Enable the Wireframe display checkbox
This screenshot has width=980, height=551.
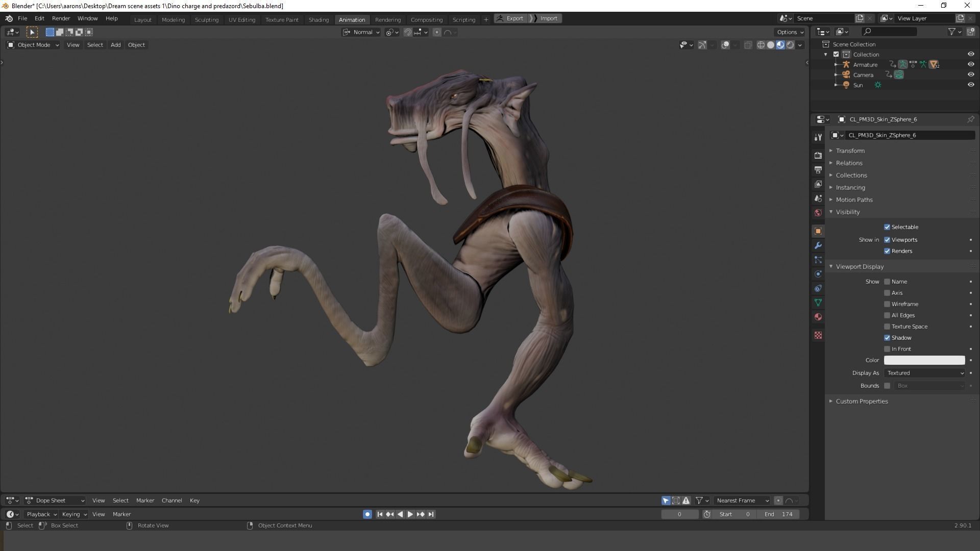[887, 304]
